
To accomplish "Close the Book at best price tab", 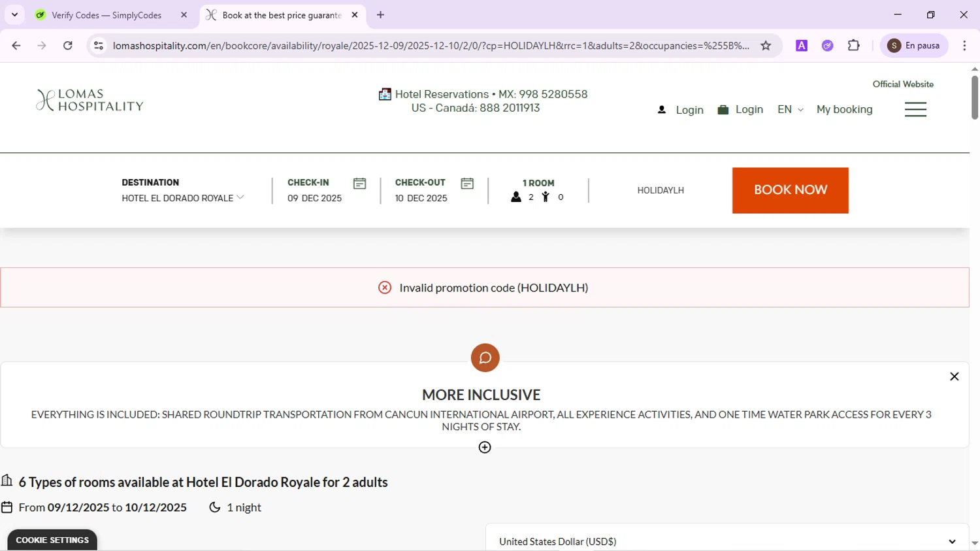I will [355, 15].
